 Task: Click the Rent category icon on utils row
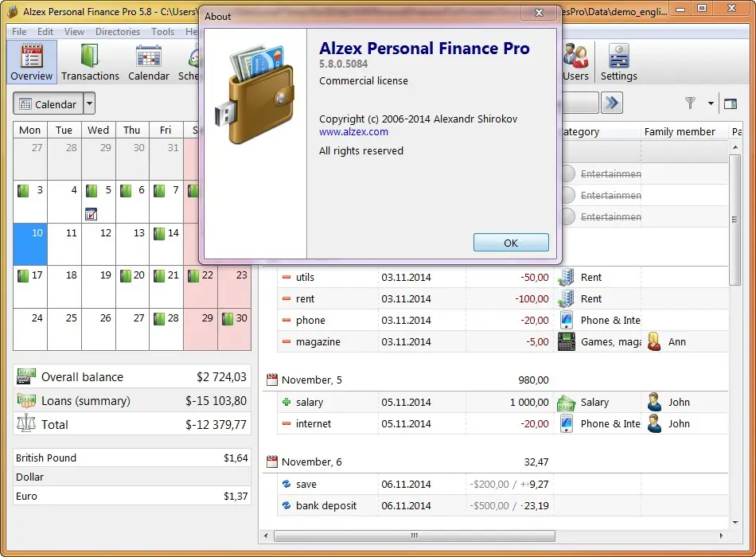(567, 277)
